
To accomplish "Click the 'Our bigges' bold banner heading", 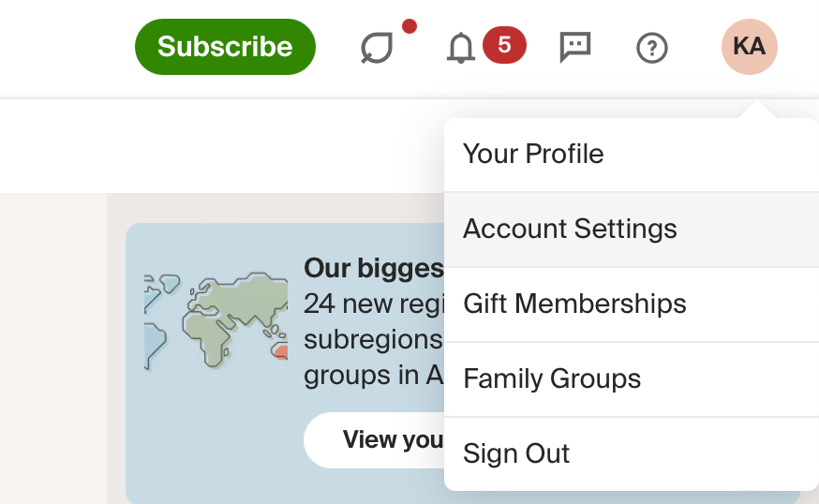I will pos(374,269).
